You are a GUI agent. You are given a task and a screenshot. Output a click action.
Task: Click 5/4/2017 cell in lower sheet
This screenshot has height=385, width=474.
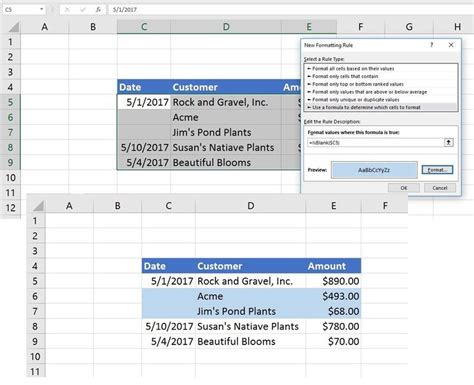tap(168, 341)
